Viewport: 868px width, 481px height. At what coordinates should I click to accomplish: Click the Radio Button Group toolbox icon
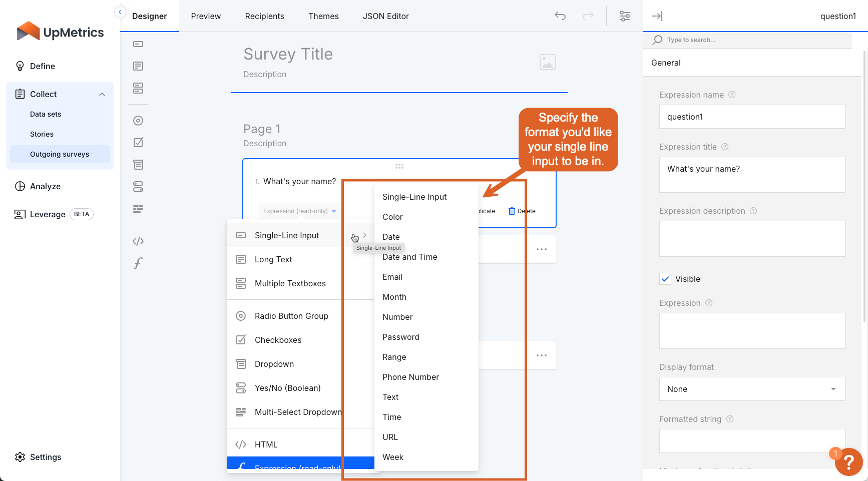coord(138,121)
